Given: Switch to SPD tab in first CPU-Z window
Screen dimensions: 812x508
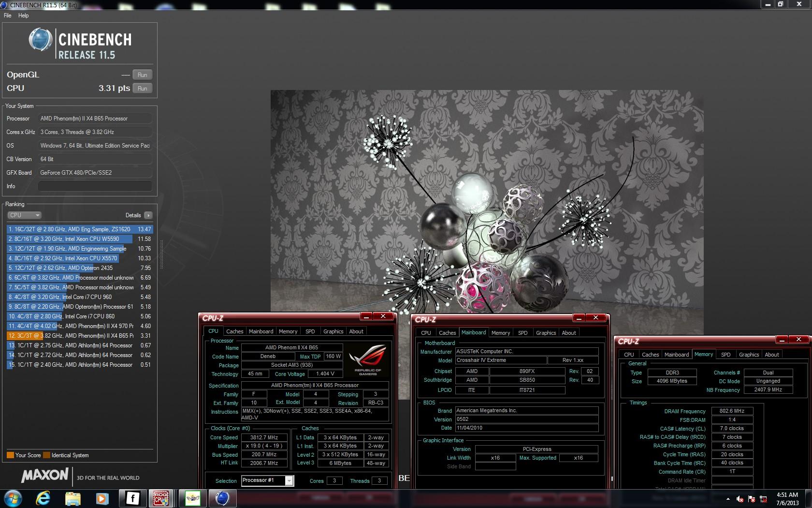Looking at the screenshot, I should tap(310, 331).
